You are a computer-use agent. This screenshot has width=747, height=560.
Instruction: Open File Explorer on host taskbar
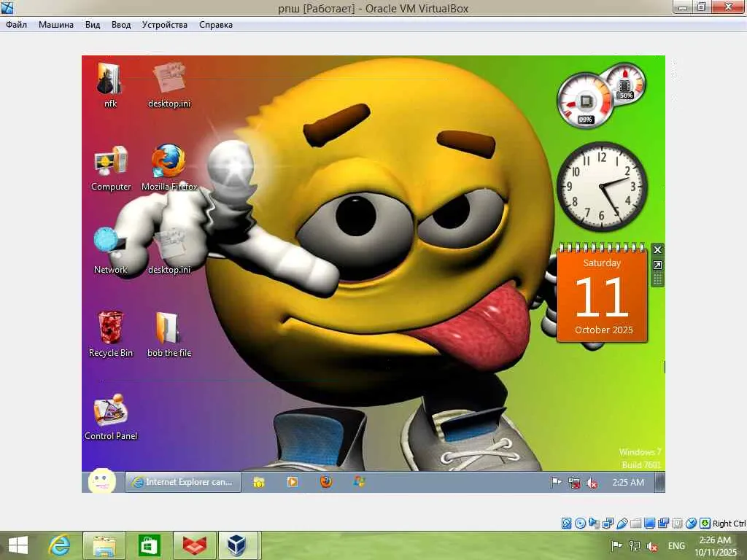click(x=104, y=545)
